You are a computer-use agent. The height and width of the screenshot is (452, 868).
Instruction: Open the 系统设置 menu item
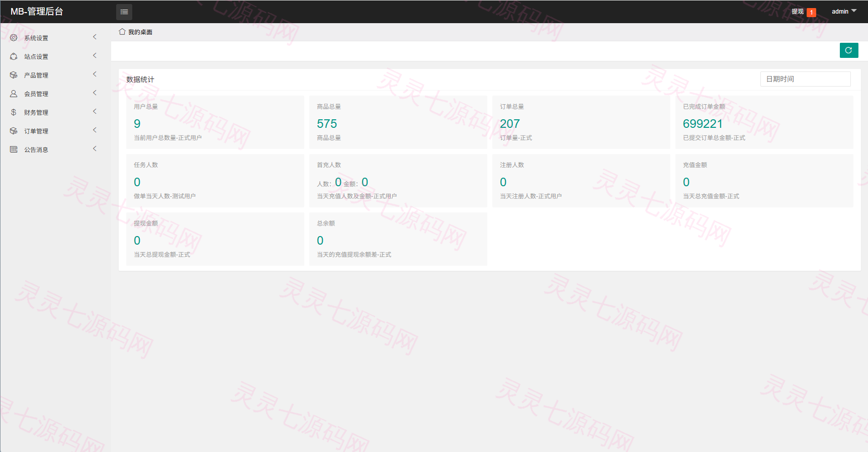coord(55,38)
